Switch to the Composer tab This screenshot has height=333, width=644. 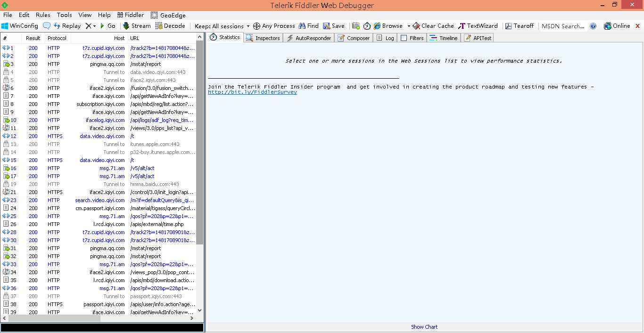coord(354,38)
